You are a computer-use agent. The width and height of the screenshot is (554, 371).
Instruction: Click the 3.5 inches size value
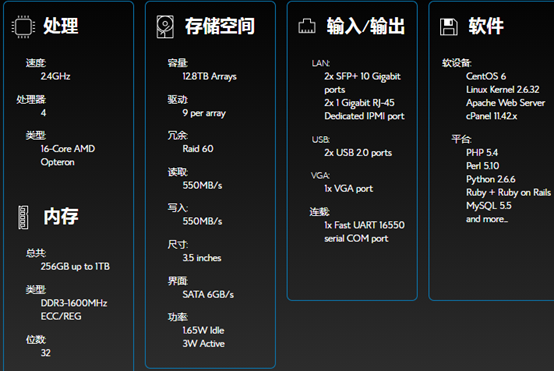click(x=202, y=258)
